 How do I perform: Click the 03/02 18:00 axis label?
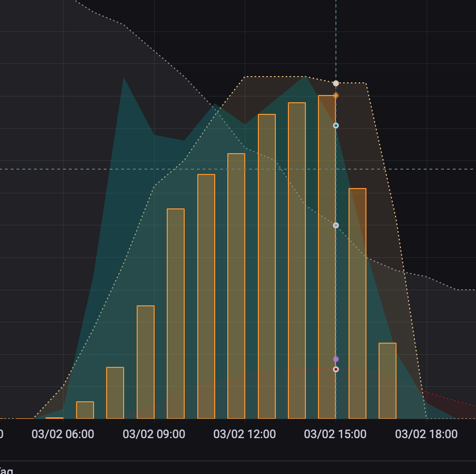[x=426, y=434]
